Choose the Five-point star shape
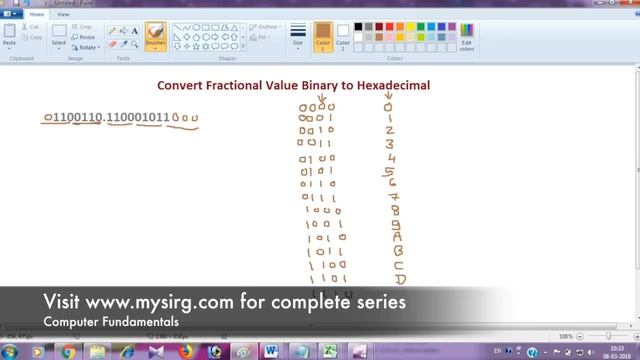The width and height of the screenshot is (640, 360). [x=196, y=47]
